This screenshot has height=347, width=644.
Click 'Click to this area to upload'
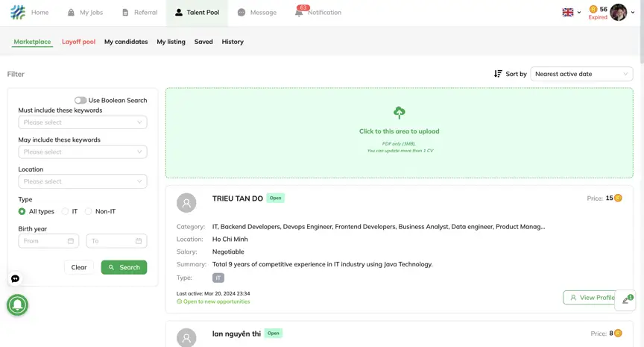400,131
